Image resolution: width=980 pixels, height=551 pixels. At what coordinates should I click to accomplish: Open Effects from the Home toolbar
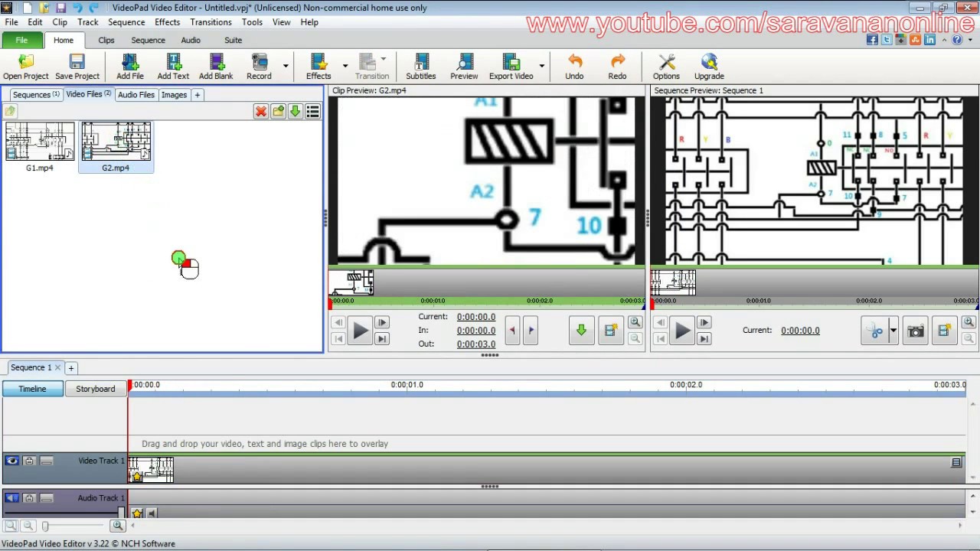click(x=318, y=67)
